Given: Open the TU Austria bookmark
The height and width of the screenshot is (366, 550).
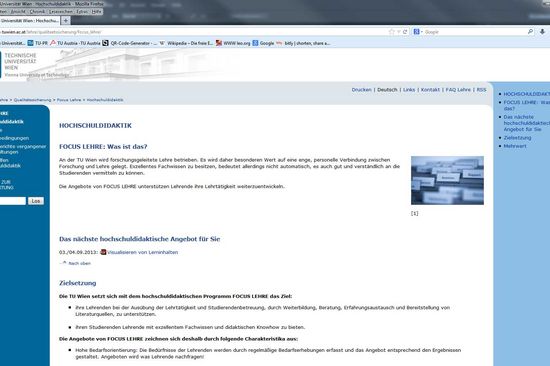Looking at the screenshot, I should tap(75, 43).
